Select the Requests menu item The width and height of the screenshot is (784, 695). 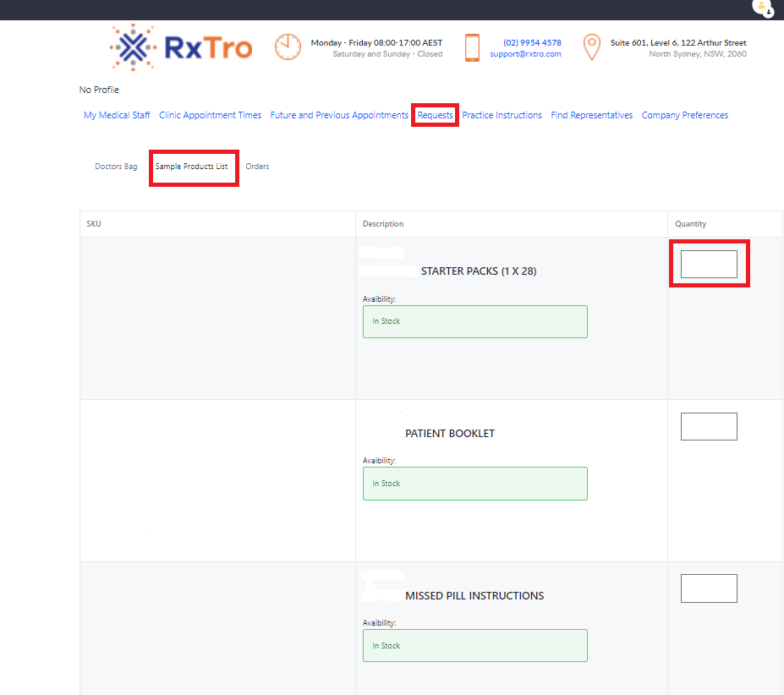coord(436,115)
